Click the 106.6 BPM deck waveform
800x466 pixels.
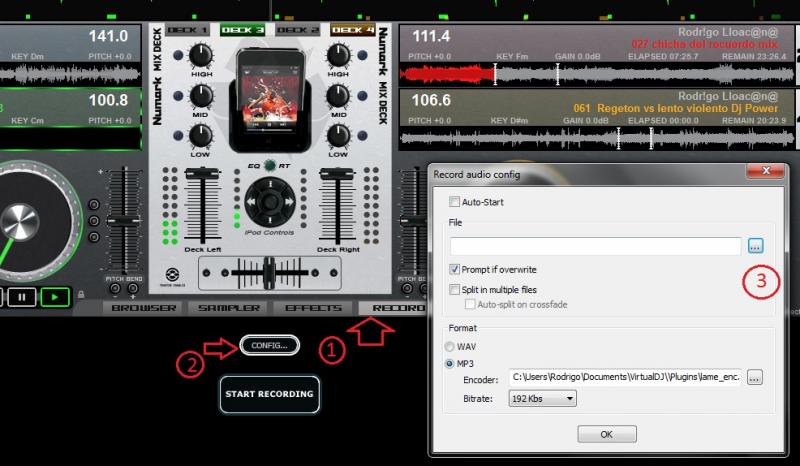(x=597, y=138)
